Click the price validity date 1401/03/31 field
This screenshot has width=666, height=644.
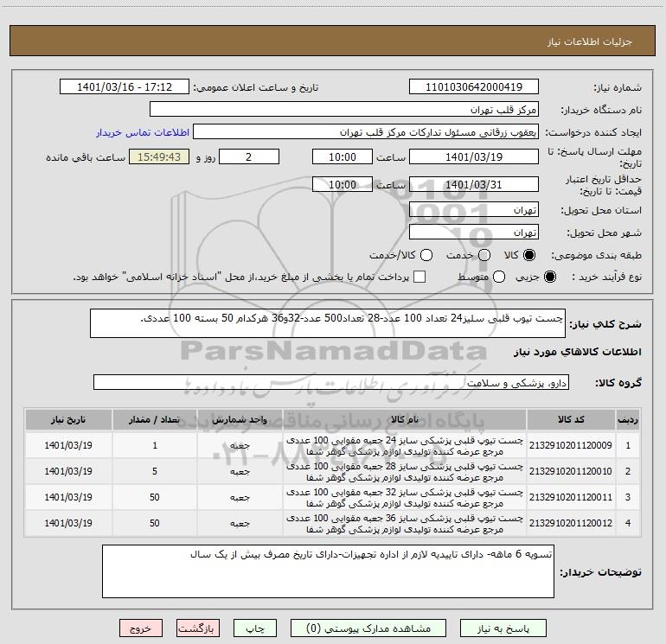[x=474, y=184]
